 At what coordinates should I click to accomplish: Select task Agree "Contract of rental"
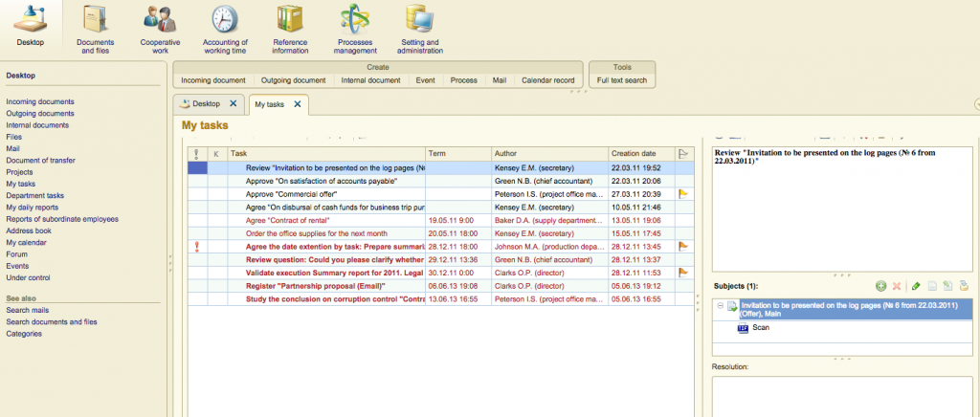(287, 220)
